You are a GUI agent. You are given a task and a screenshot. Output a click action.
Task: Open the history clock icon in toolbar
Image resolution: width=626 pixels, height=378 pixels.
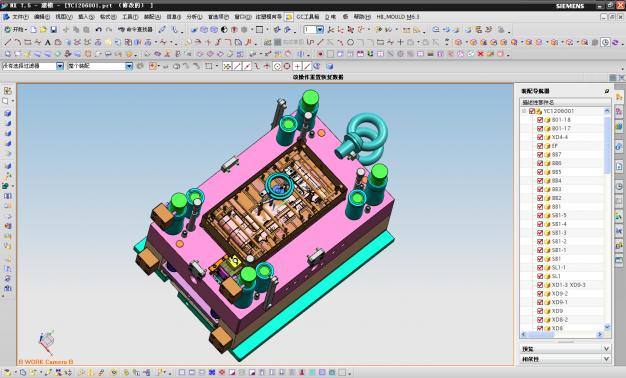606,42
